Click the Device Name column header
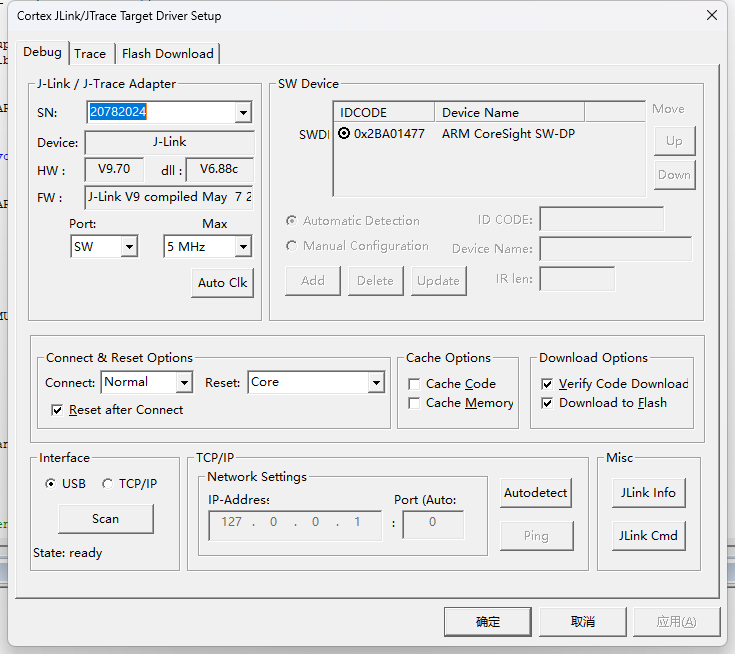 510,113
